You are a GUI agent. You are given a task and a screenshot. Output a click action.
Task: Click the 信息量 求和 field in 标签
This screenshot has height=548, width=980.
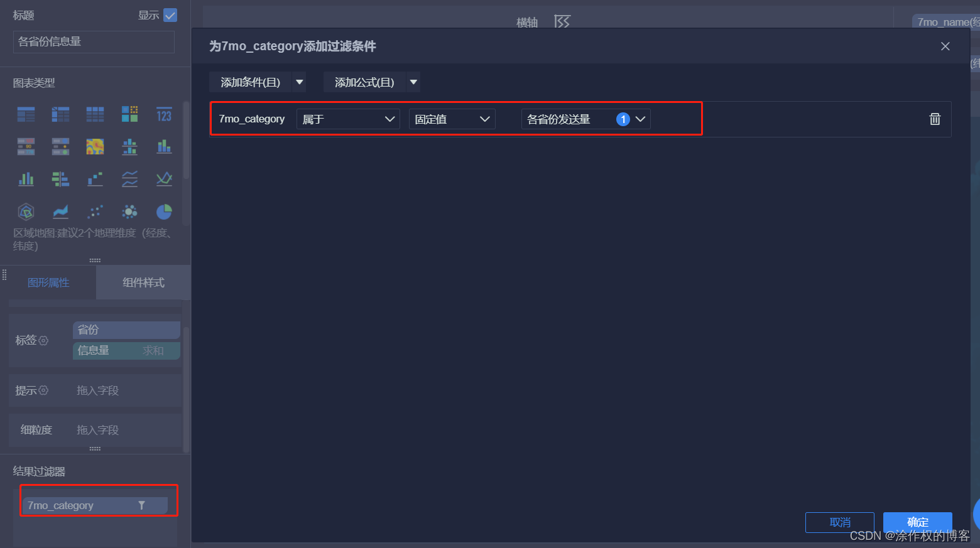coord(126,350)
